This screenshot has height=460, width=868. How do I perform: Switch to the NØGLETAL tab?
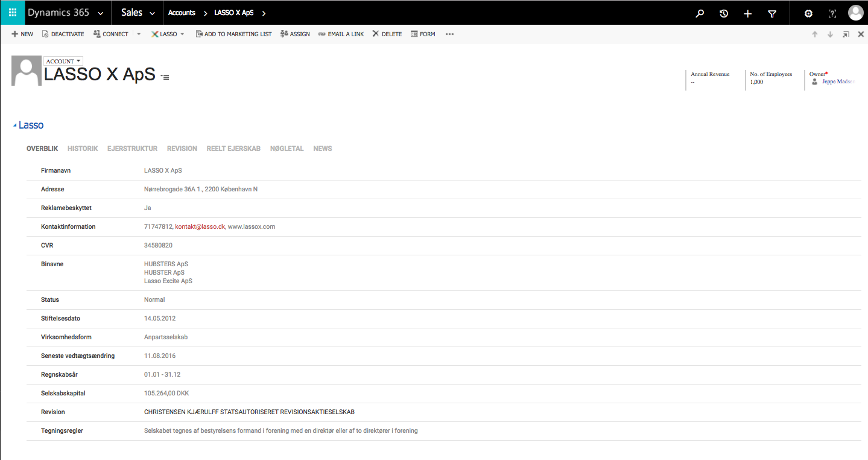(287, 149)
